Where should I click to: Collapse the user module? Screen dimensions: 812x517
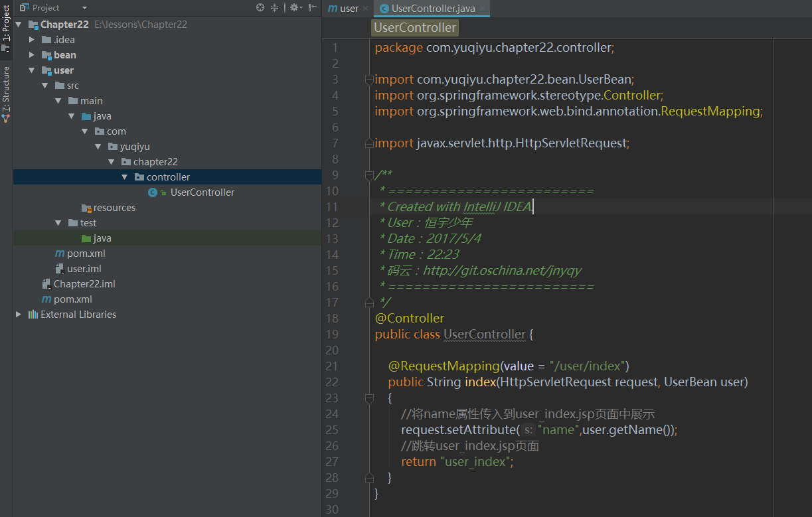pyautogui.click(x=32, y=70)
